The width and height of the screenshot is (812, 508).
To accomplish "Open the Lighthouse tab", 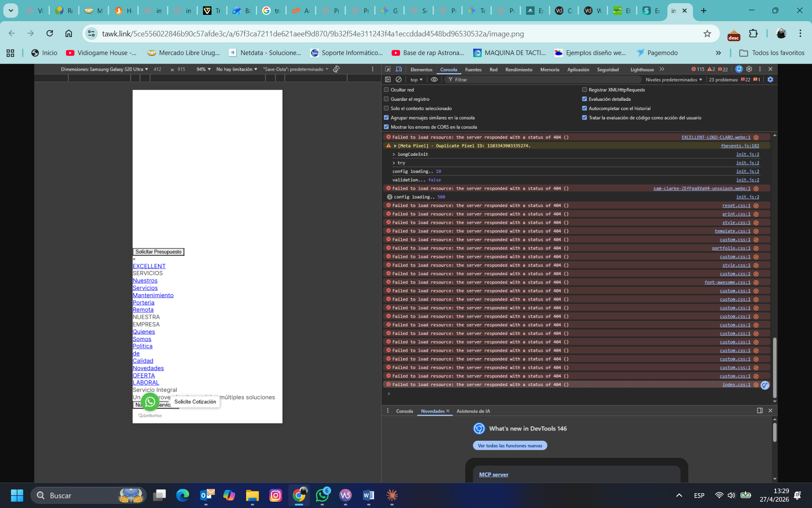I will pos(642,69).
